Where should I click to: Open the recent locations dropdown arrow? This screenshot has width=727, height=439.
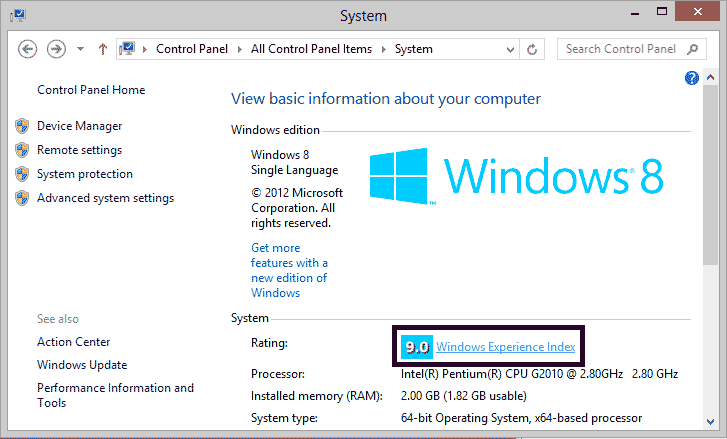[80, 49]
